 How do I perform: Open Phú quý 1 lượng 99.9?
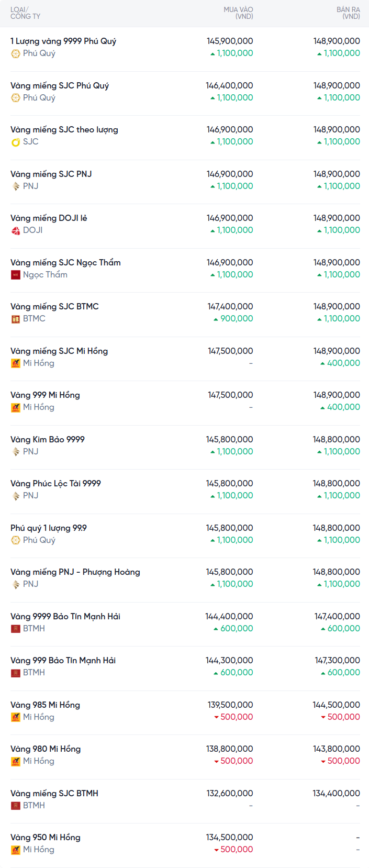tap(49, 528)
